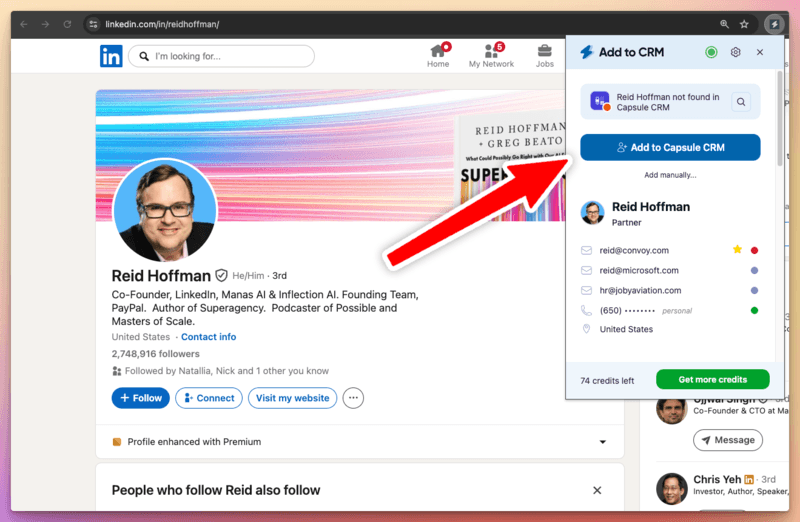Click the browser address bar URL
Screen dimensions: 800x522
coord(162,24)
